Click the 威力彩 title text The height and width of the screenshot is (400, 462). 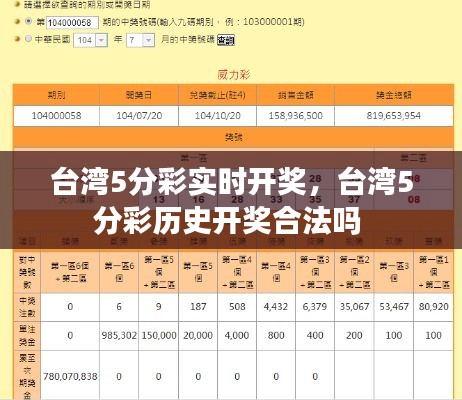(x=234, y=75)
